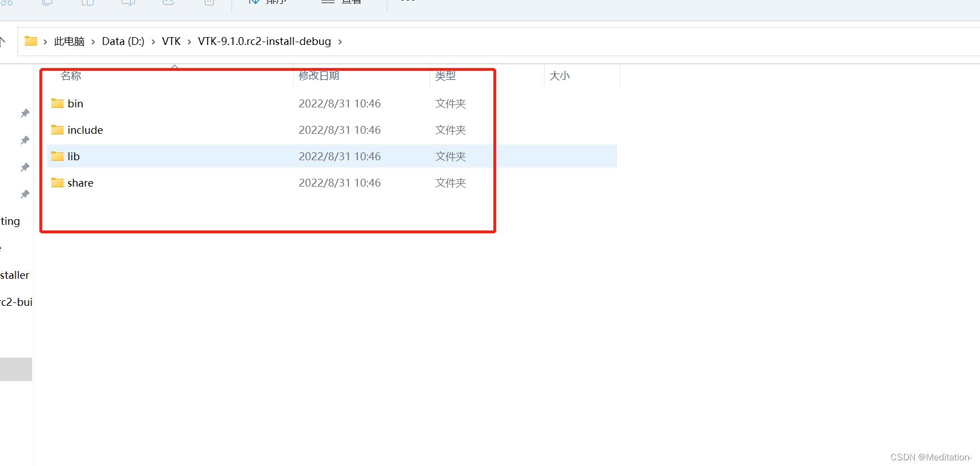This screenshot has width=980, height=466.
Task: Sort by the 类型 column header
Action: (x=446, y=75)
